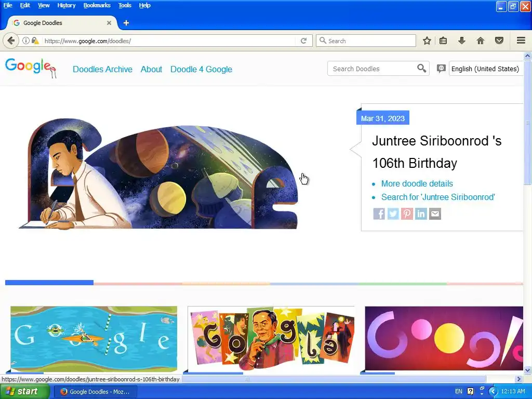Close the Google Doodles tab
The width and height of the screenshot is (532, 399).
pyautogui.click(x=109, y=23)
